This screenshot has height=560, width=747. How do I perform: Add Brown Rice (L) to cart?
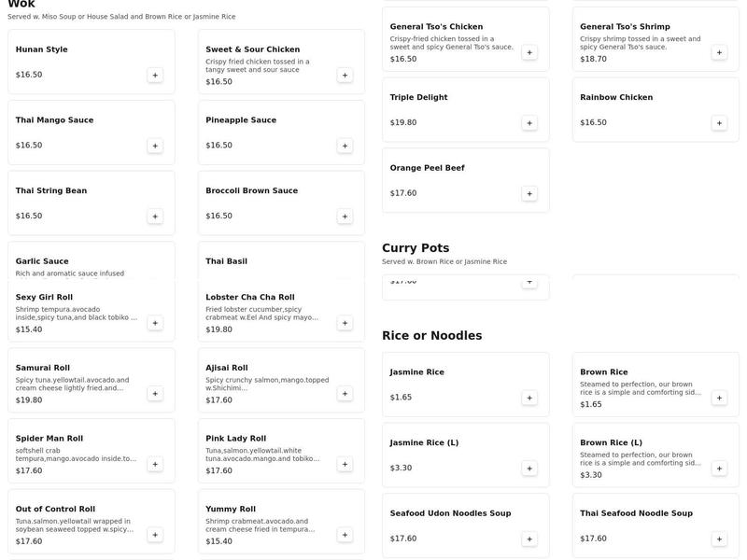coord(718,467)
